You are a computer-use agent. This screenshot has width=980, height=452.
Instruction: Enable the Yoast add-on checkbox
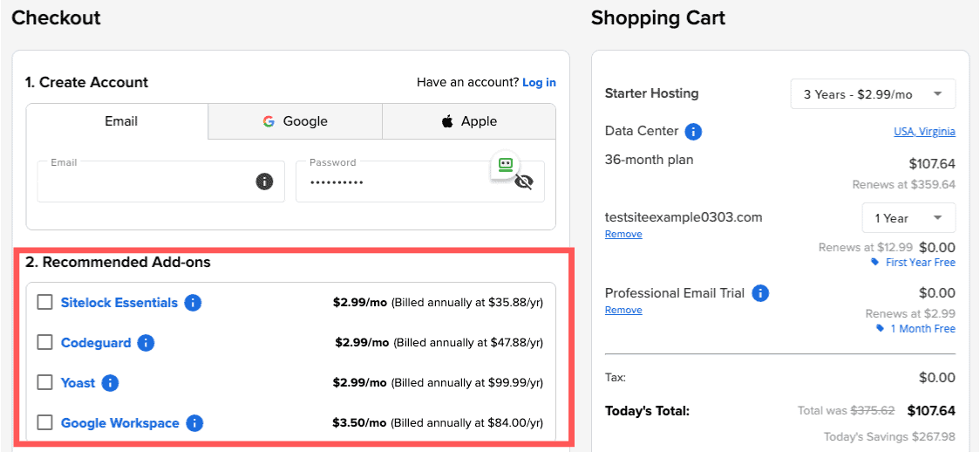(44, 382)
